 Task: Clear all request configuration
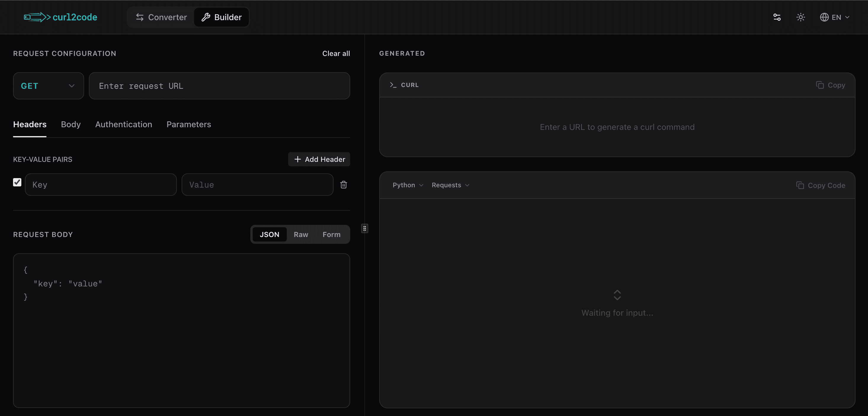(x=336, y=53)
